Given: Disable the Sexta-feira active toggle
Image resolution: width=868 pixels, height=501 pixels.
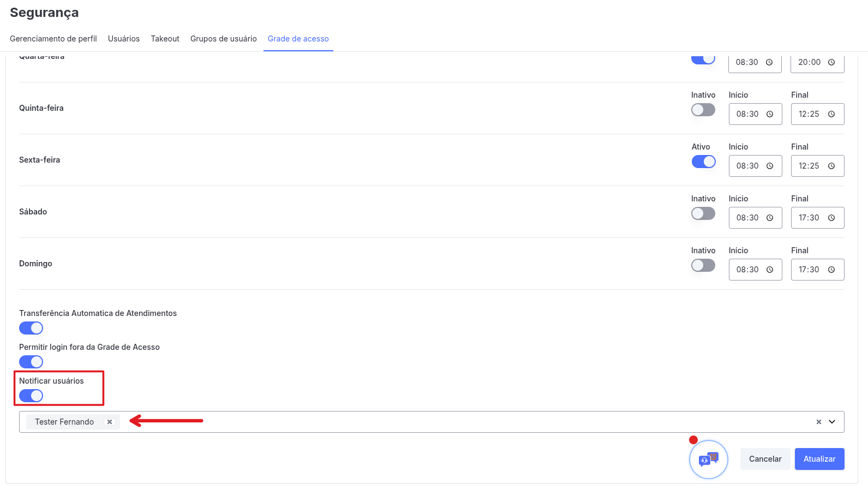Looking at the screenshot, I should (703, 162).
